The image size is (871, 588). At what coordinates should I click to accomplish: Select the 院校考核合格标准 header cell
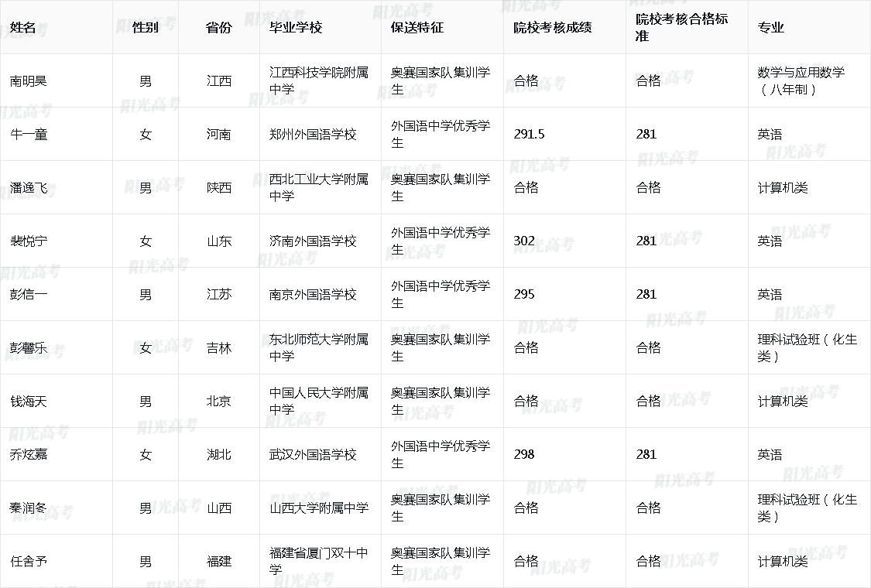click(681, 27)
